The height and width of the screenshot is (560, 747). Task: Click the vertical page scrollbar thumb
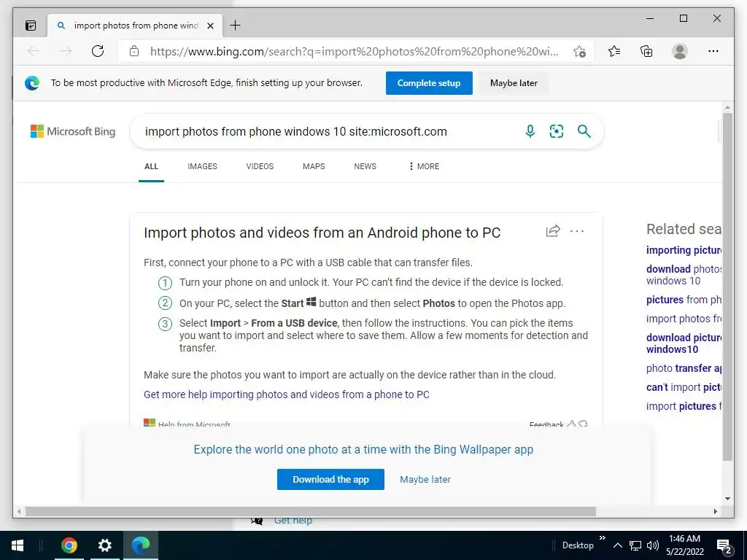click(727, 286)
